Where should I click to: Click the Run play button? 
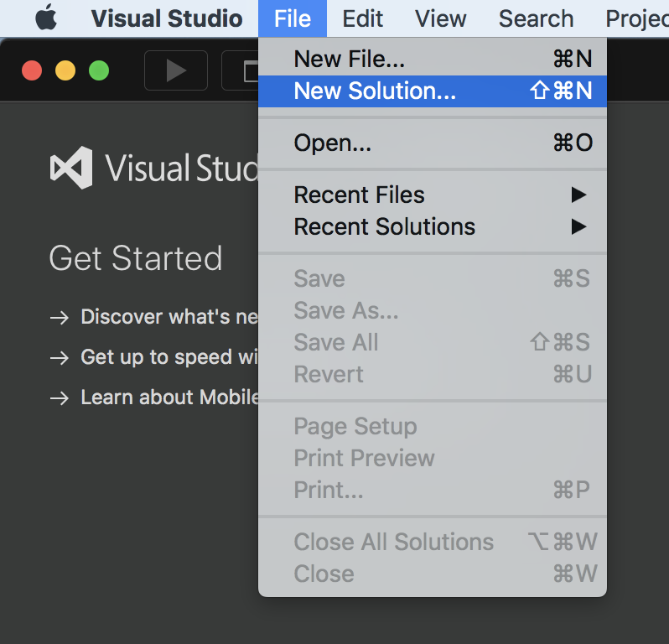coord(176,70)
